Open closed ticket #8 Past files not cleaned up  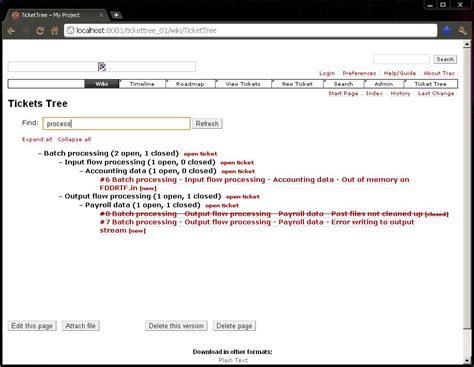coord(274,214)
